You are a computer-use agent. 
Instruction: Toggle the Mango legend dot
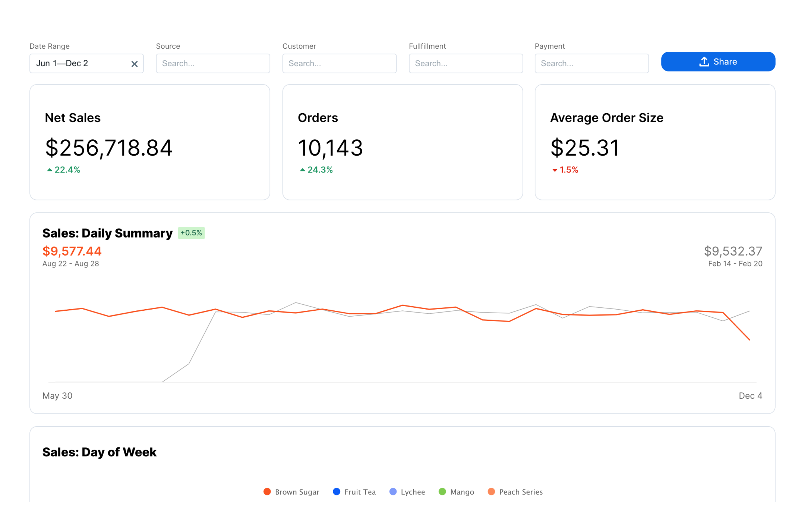(x=442, y=491)
